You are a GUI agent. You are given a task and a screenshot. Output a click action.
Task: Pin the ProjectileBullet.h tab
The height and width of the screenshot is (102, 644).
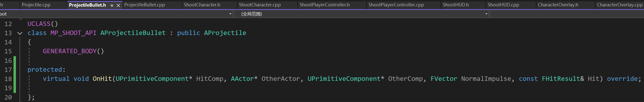click(x=112, y=5)
